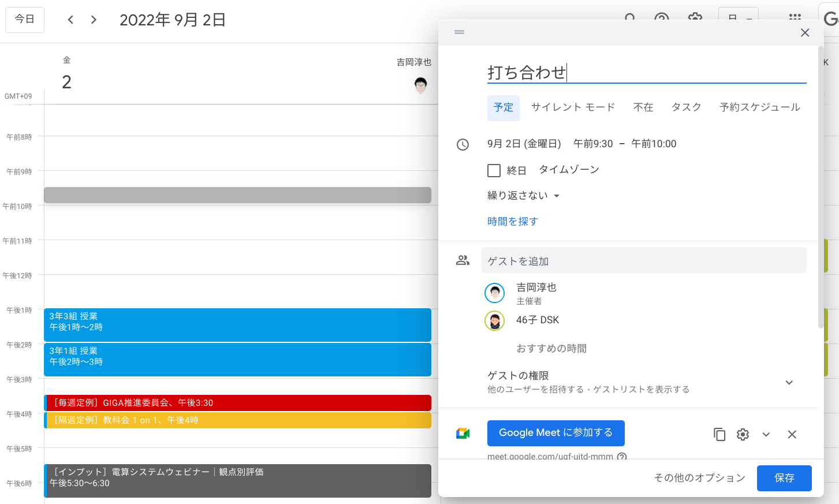
Task: Go to next day with right chevron
Action: 94,20
